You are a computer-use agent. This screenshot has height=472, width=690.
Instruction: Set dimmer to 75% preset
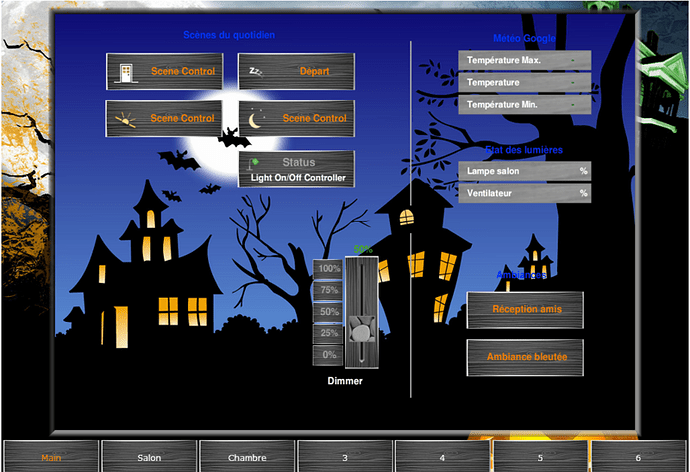328,290
